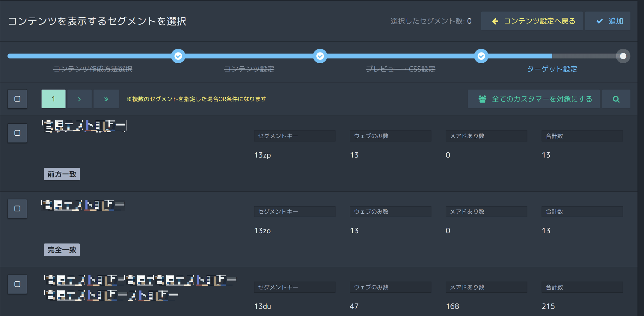Check the segment with key 13zp
The image size is (644, 316).
tap(17, 133)
